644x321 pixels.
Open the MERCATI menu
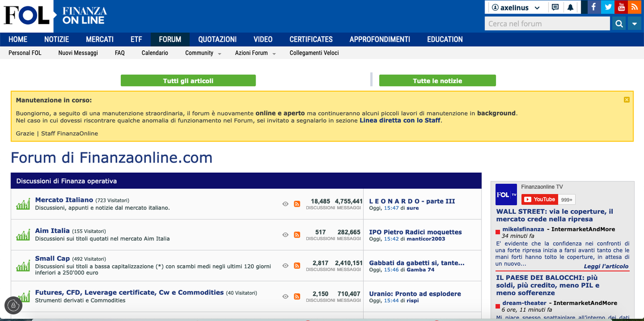click(x=100, y=39)
